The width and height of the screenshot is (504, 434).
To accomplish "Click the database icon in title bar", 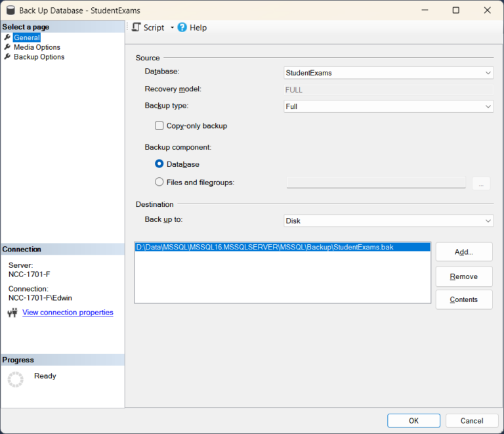I will pyautogui.click(x=10, y=11).
